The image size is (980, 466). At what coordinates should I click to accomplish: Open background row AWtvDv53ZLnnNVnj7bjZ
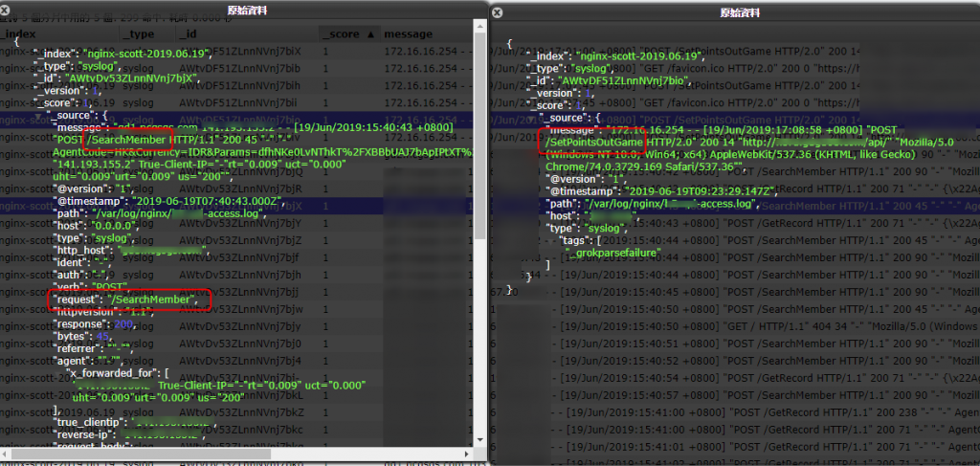(x=240, y=240)
